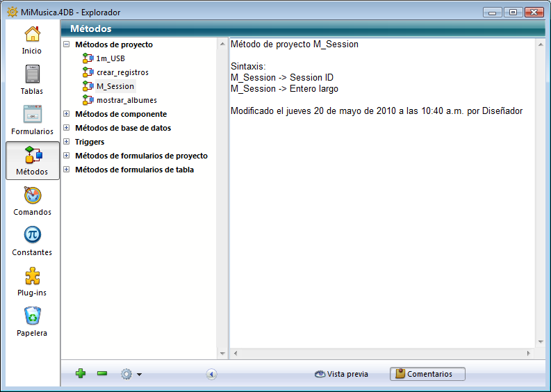Open the dropdown arrow beside the gear
The height and width of the screenshot is (392, 551).
pos(140,375)
